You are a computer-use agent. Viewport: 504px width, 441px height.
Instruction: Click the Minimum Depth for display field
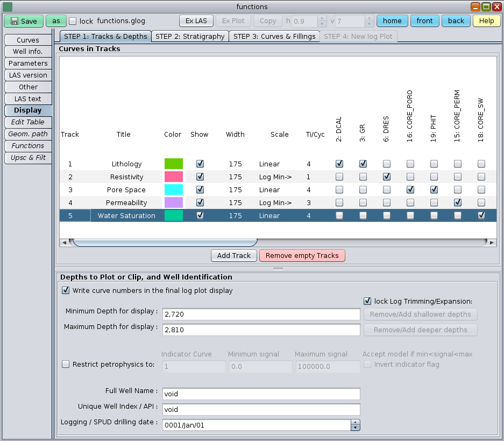point(261,314)
